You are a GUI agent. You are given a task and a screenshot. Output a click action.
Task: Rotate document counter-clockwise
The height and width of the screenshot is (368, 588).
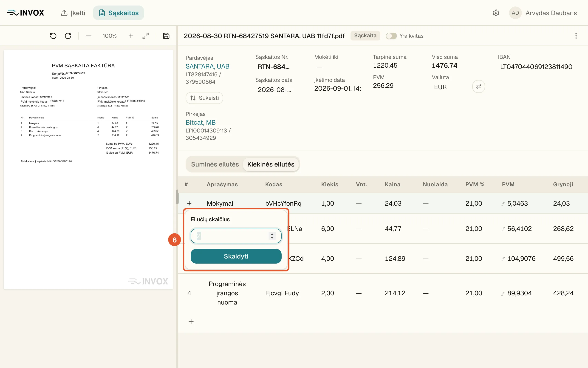(53, 36)
